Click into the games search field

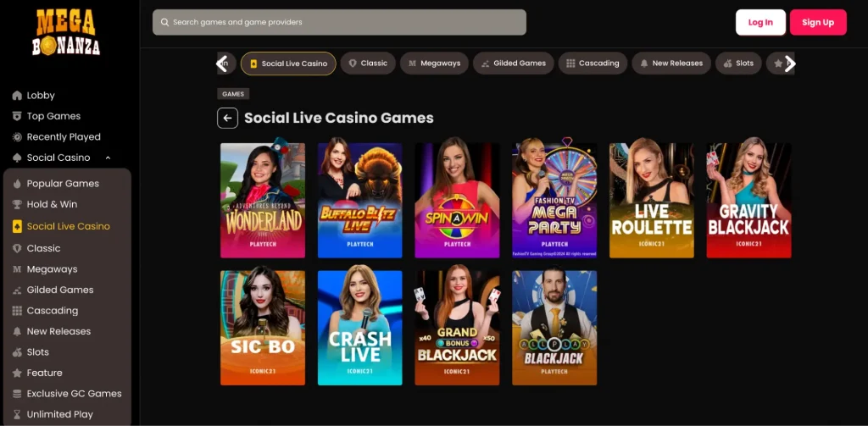(339, 22)
